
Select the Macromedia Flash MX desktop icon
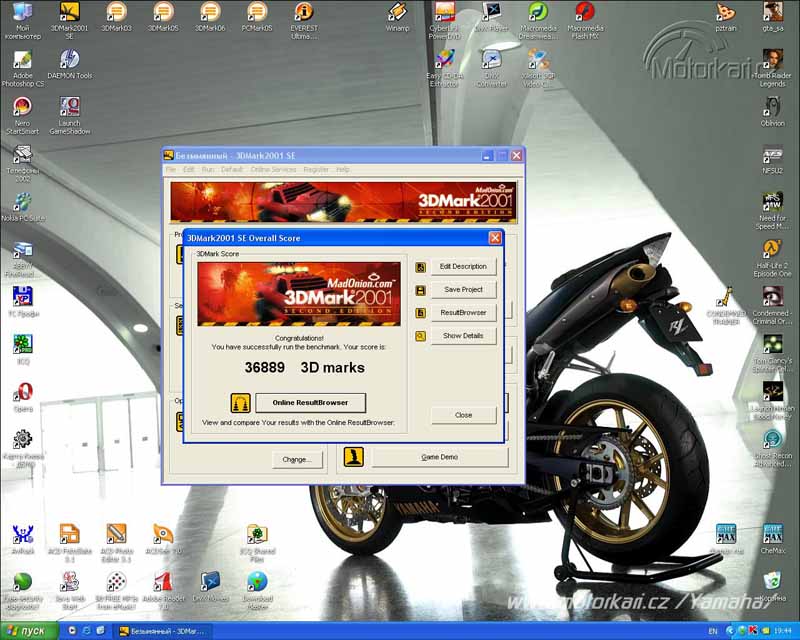(585, 20)
